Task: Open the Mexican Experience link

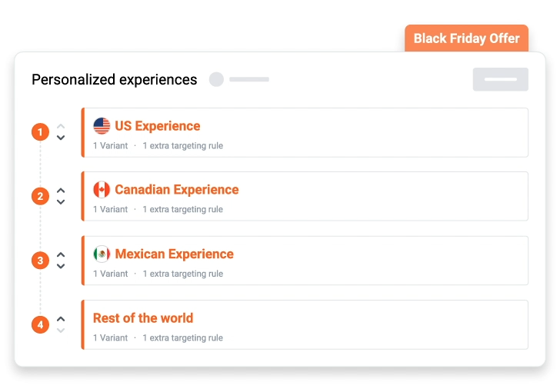Action: point(174,254)
